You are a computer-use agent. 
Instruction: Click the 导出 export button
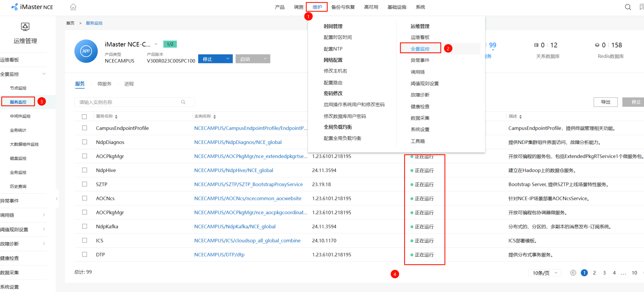coord(605,102)
